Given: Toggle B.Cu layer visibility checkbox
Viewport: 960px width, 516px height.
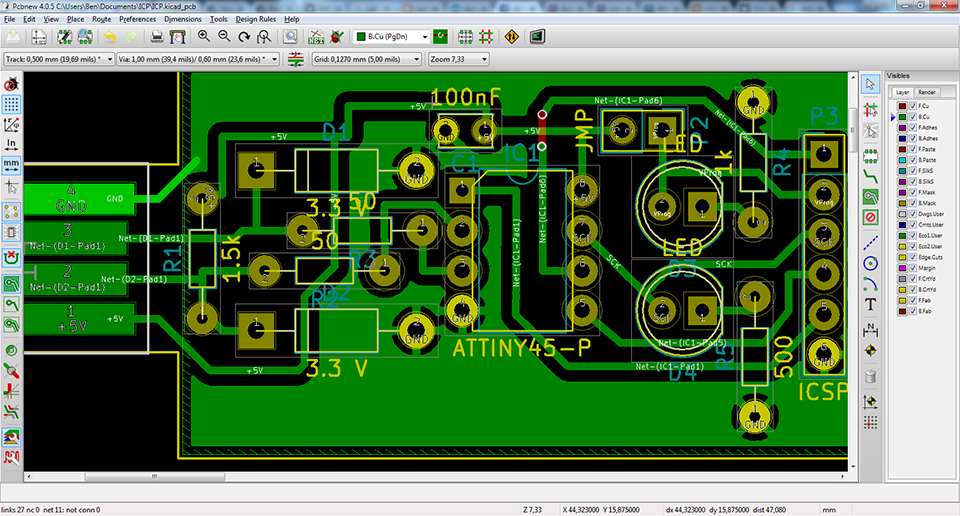Looking at the screenshot, I should 912,116.
